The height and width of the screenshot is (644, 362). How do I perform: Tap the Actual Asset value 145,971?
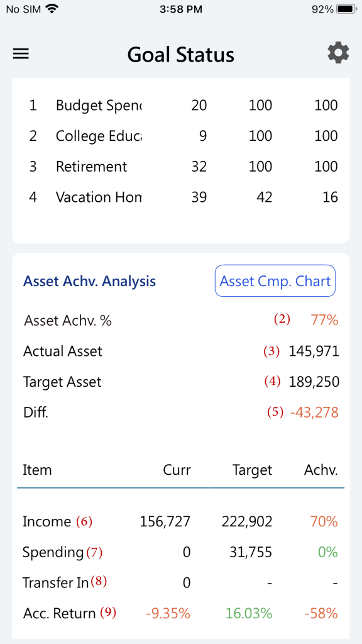click(x=314, y=351)
